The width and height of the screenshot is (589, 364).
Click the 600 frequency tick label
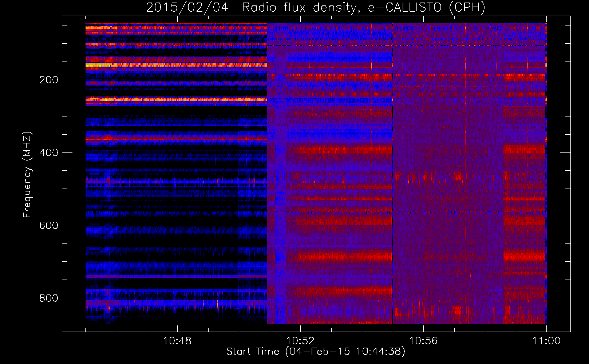click(49, 226)
